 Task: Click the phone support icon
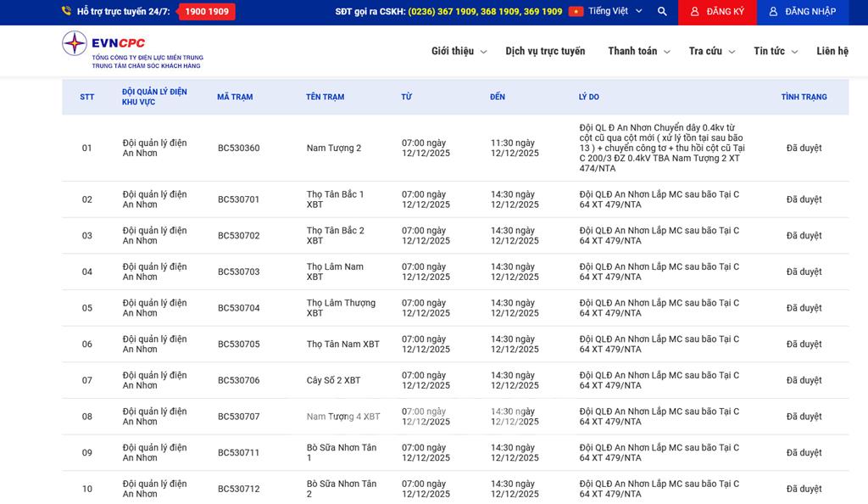pyautogui.click(x=66, y=12)
